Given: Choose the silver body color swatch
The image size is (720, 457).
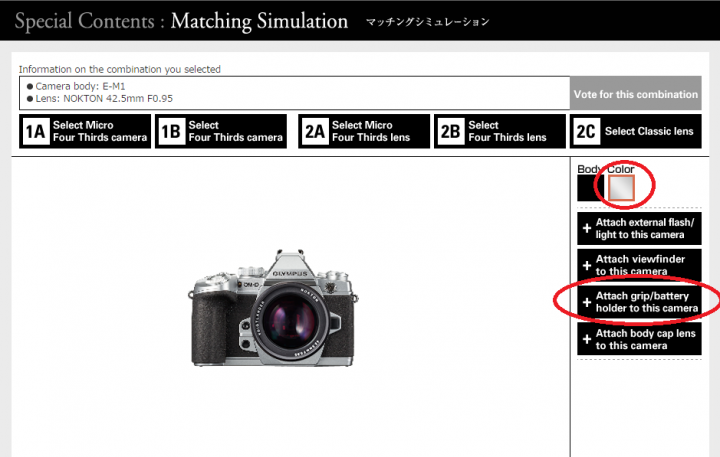Looking at the screenshot, I should click(621, 188).
